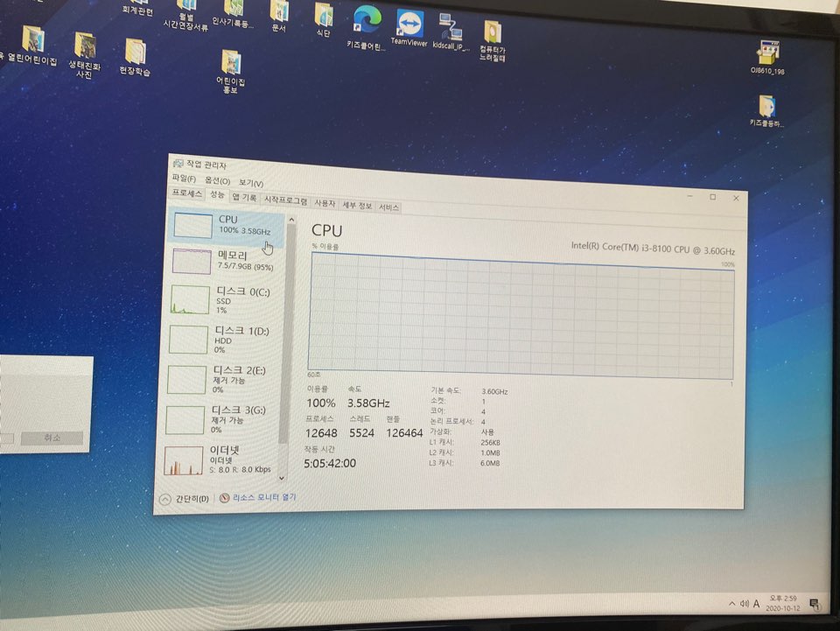
Task: Click the sidebar scroll-up arrow
Action: [x=292, y=220]
